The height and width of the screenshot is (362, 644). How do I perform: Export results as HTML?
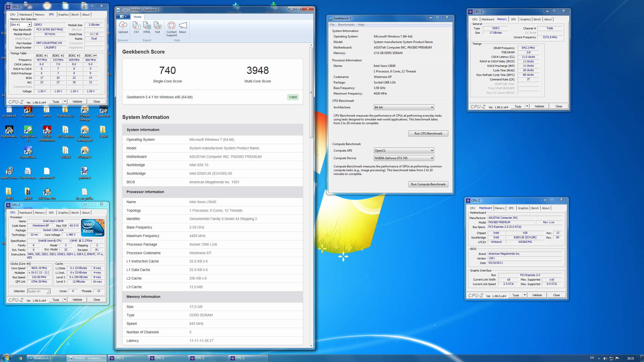[147, 27]
